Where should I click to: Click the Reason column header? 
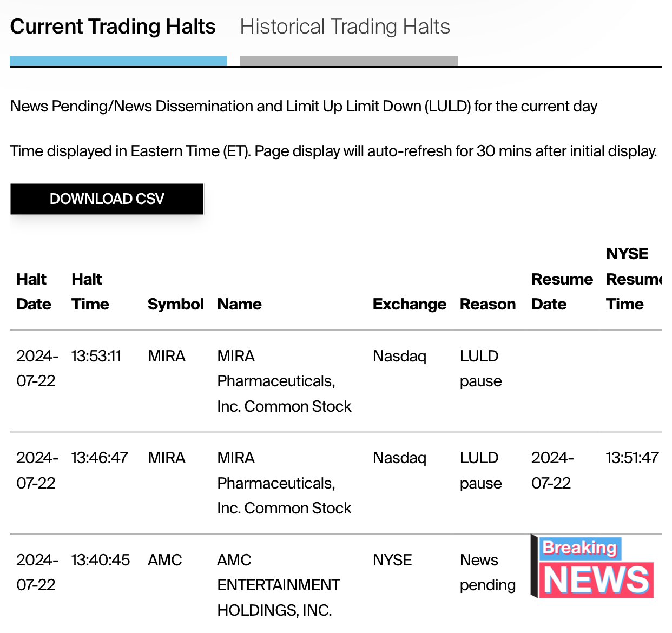tap(487, 304)
